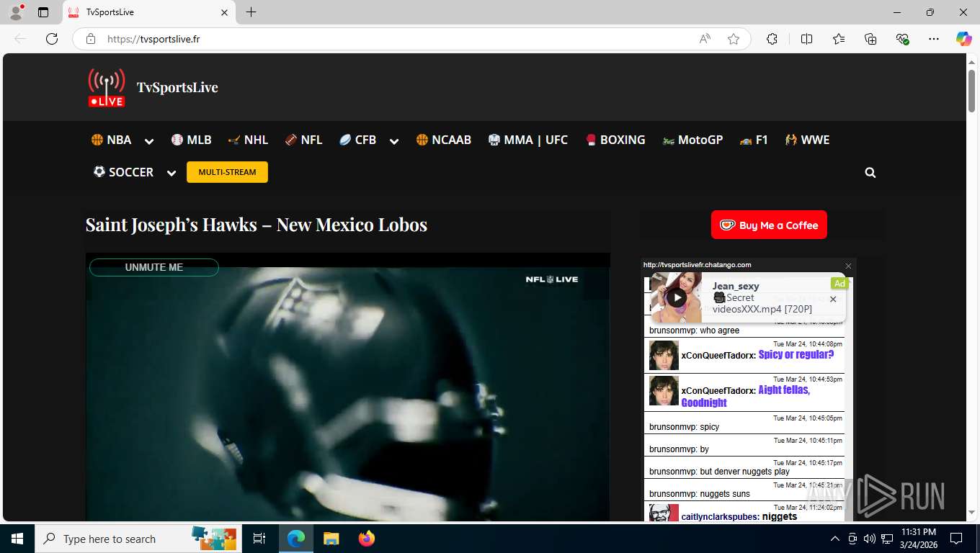Click xConQueefTadorx avatar beside Spicy or regular

click(x=664, y=355)
